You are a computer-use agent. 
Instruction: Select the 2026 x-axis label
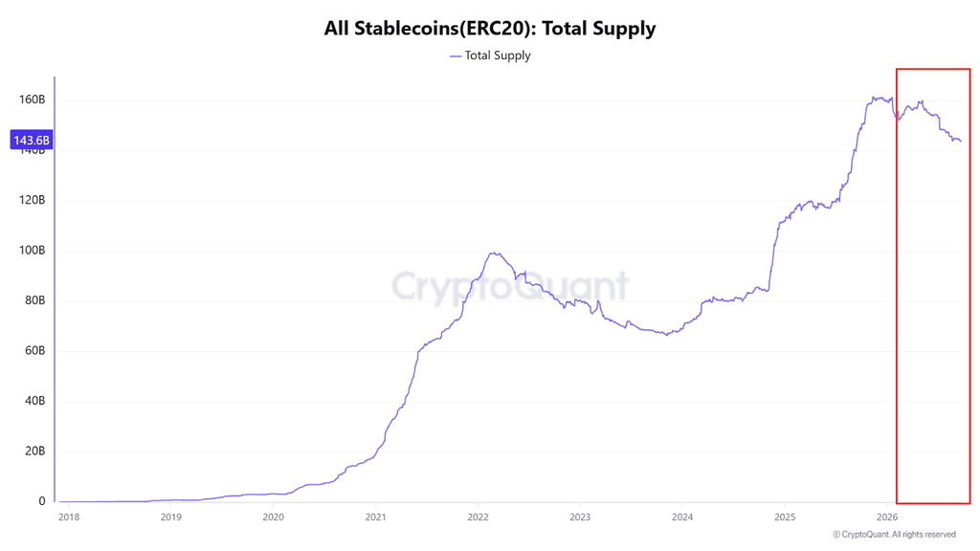click(x=887, y=517)
